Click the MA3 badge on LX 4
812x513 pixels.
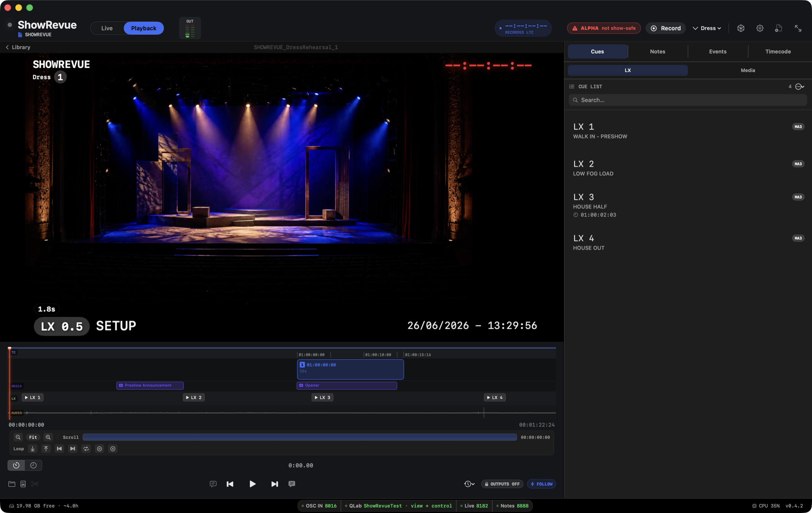point(798,238)
